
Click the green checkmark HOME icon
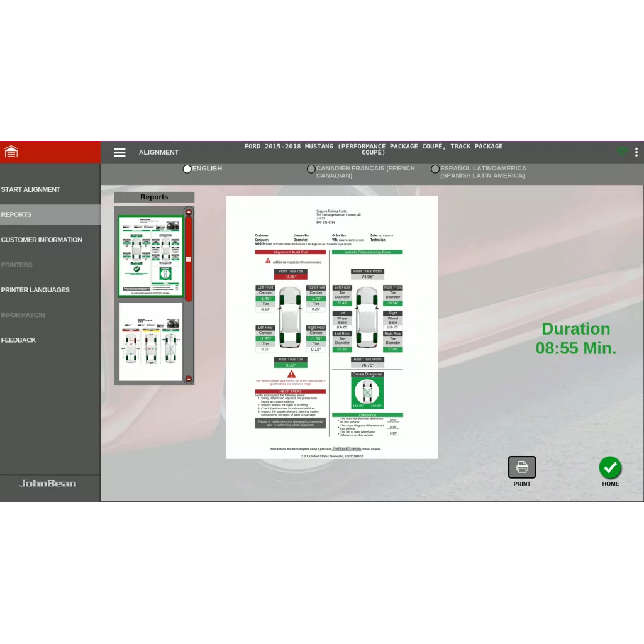coord(610,467)
